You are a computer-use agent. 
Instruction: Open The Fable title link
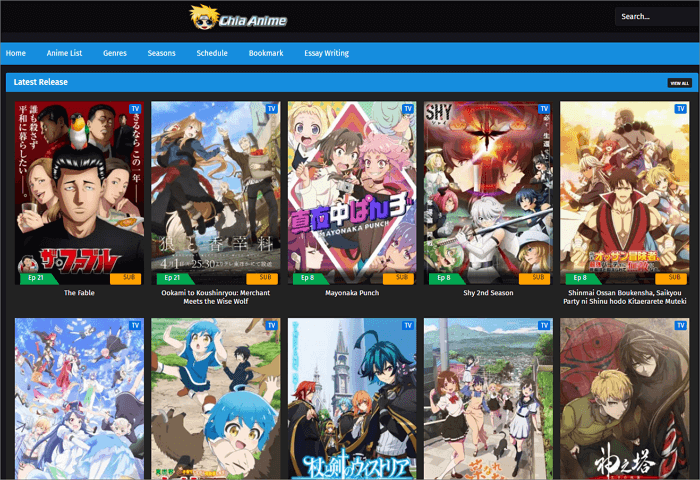(79, 293)
